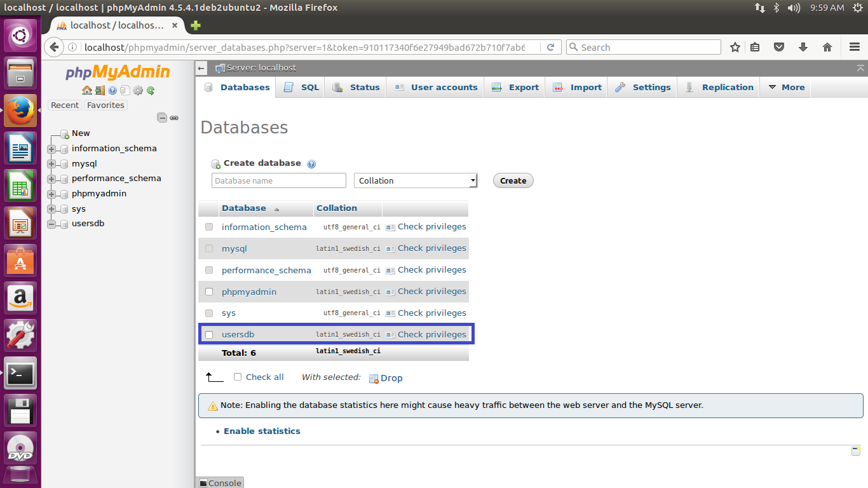Open the Settings tab
The width and height of the screenshot is (868, 488).
(x=642, y=87)
